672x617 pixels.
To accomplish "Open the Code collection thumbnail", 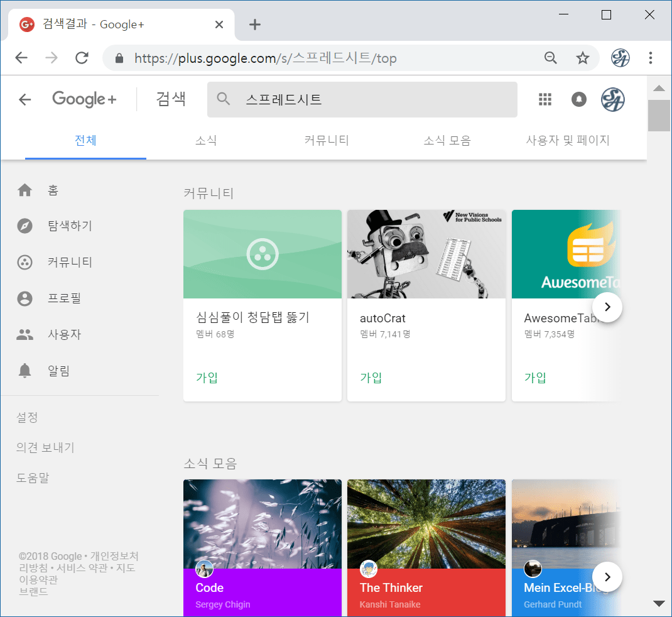I will pyautogui.click(x=262, y=524).
